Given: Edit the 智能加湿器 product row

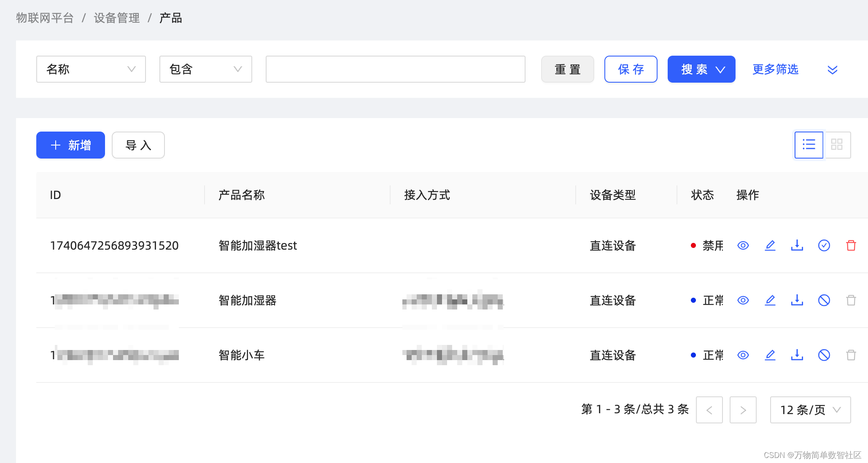Looking at the screenshot, I should tap(770, 300).
